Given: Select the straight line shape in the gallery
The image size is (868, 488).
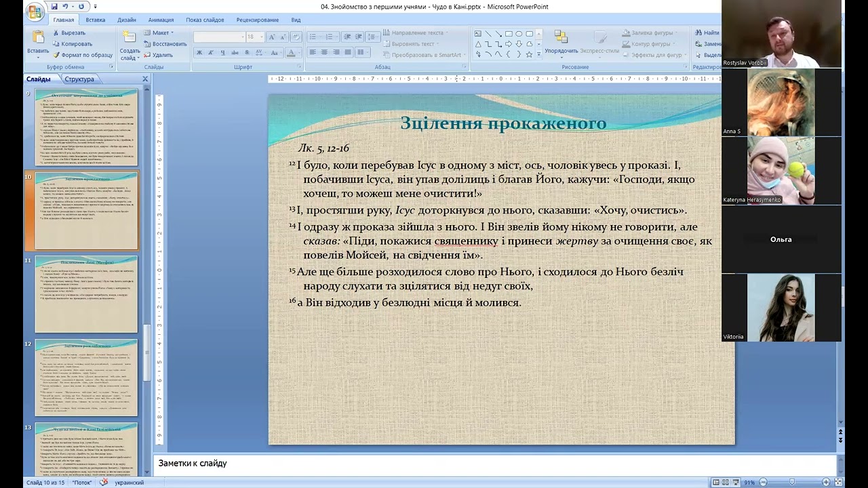Looking at the screenshot, I should coord(488,33).
